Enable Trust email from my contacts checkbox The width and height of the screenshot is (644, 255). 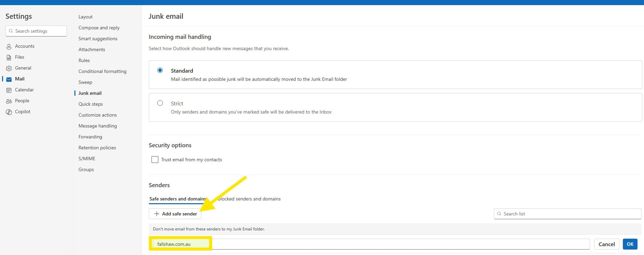click(155, 160)
